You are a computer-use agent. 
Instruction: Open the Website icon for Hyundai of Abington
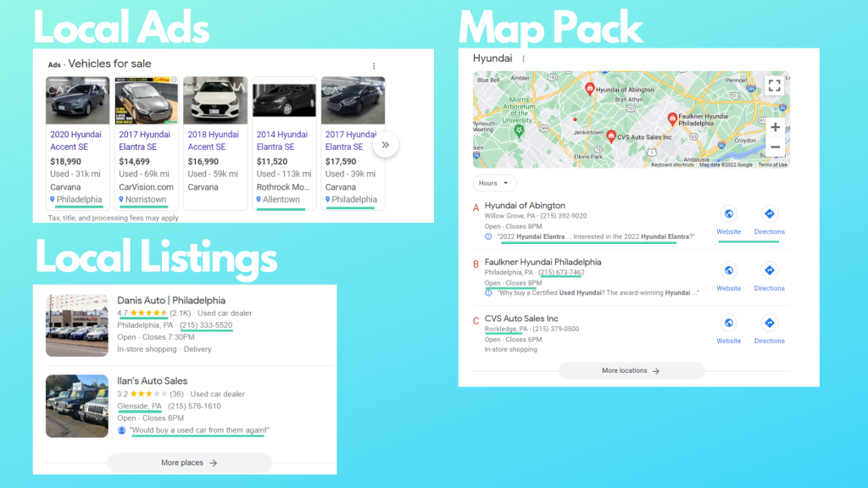pos(728,214)
